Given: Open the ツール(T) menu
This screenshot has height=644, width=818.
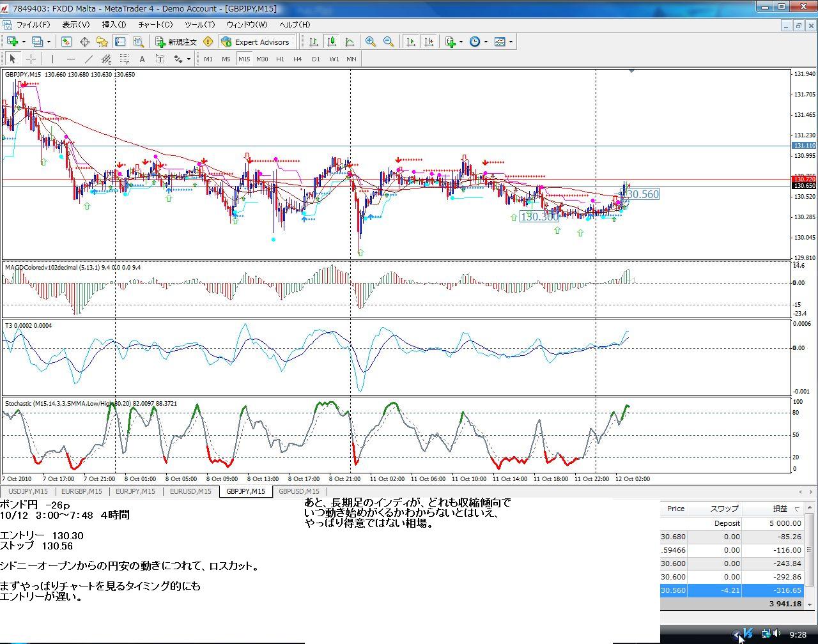Looking at the screenshot, I should pos(199,25).
